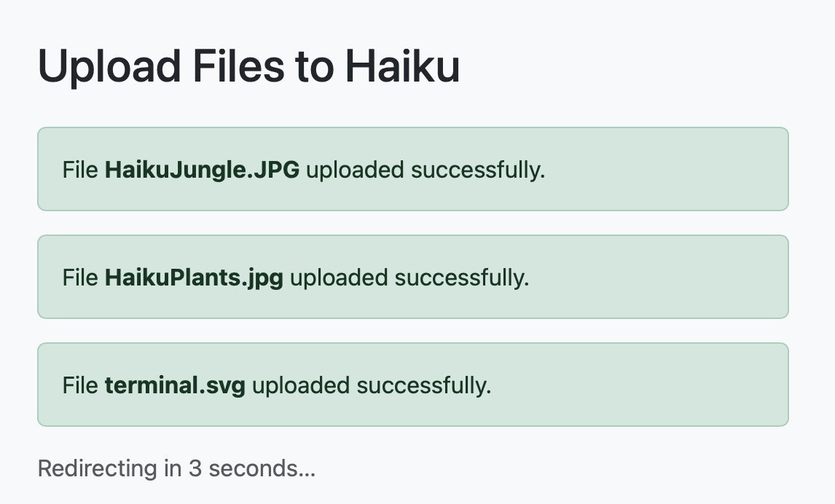Click the word File before HaikuPlants.jpg
The width and height of the screenshot is (835, 504).
(x=80, y=277)
